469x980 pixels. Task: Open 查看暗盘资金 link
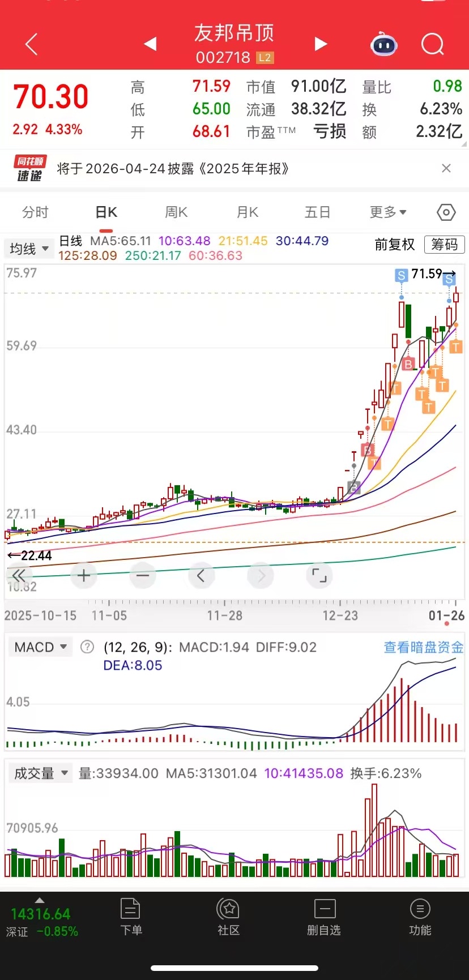click(x=424, y=647)
